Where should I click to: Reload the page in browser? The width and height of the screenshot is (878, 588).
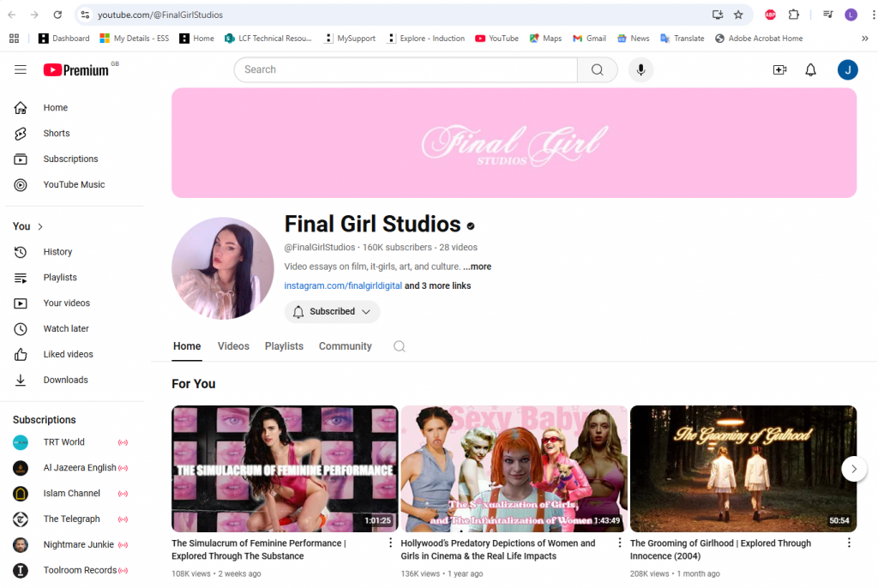(x=57, y=15)
